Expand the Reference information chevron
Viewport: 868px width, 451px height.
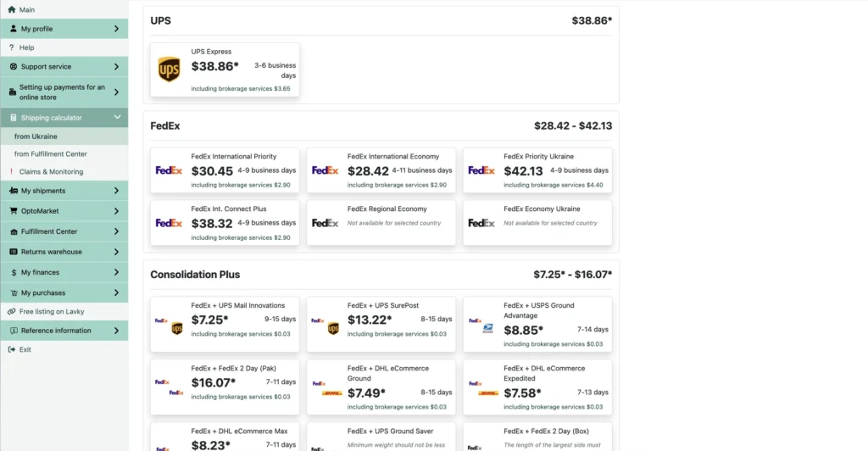[x=116, y=331]
